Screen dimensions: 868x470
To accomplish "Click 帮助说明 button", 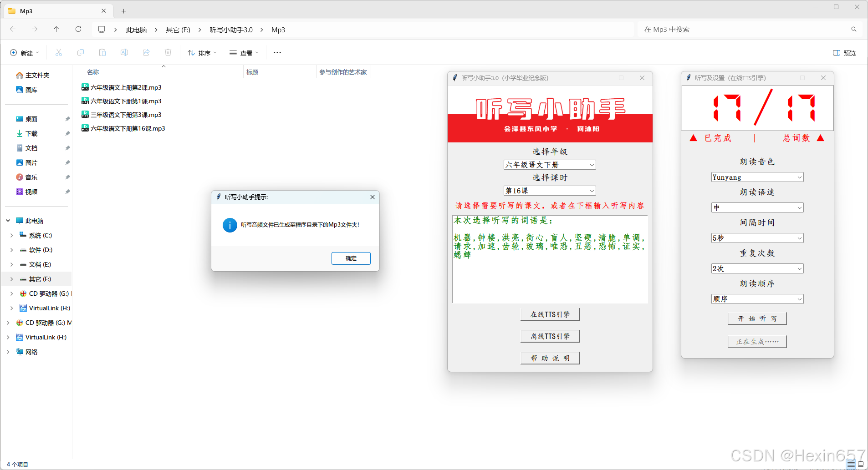I will 550,358.
